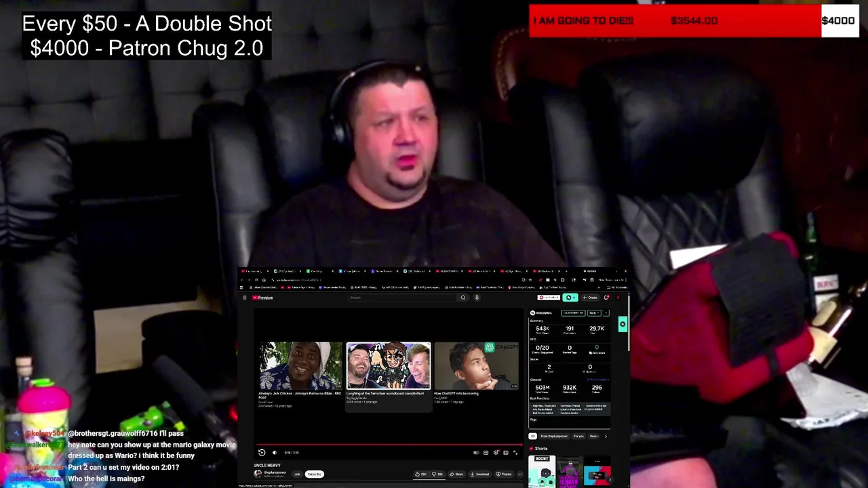The width and height of the screenshot is (868, 488).
Task: Click in the YouTube search field
Action: click(401, 298)
